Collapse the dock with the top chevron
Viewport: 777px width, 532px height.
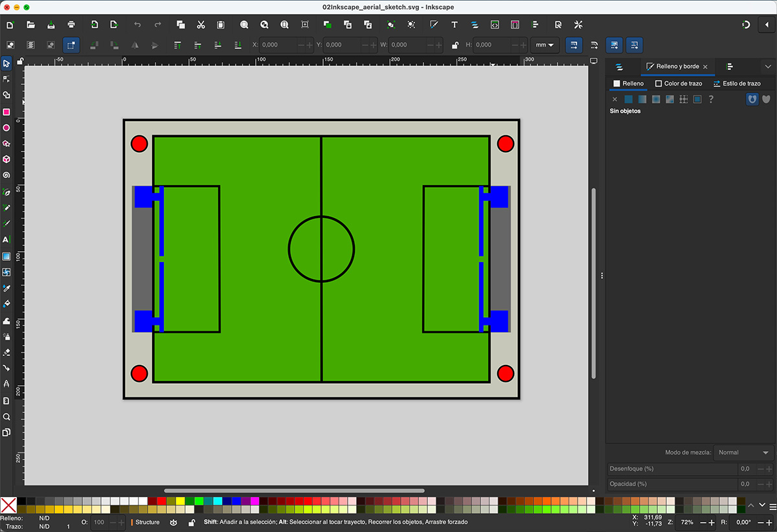click(x=767, y=67)
